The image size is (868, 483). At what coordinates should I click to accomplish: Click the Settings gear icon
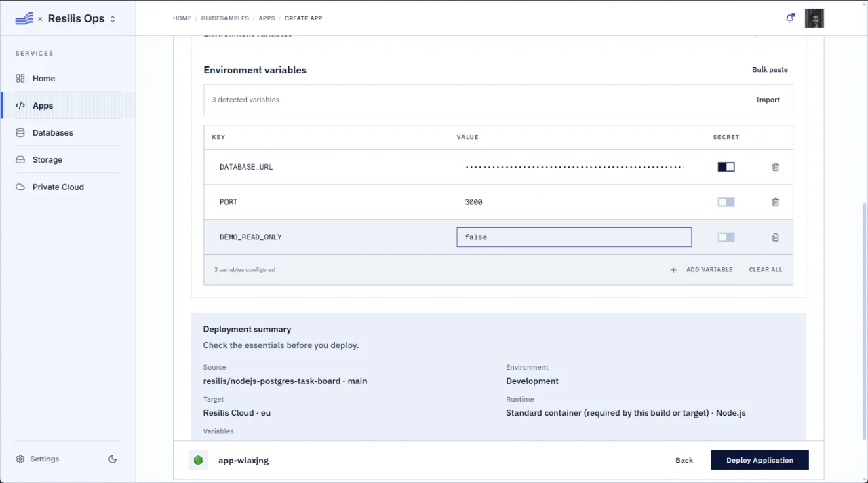20,459
